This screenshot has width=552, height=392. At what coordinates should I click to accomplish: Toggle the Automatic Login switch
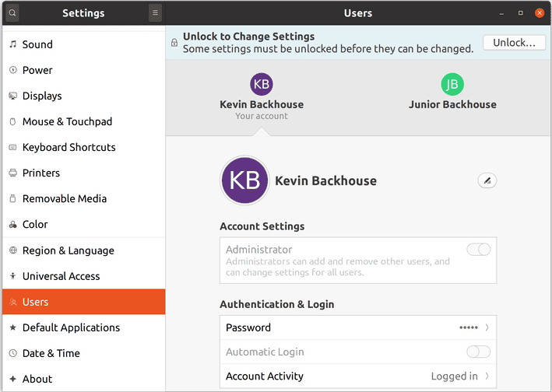pyautogui.click(x=478, y=352)
